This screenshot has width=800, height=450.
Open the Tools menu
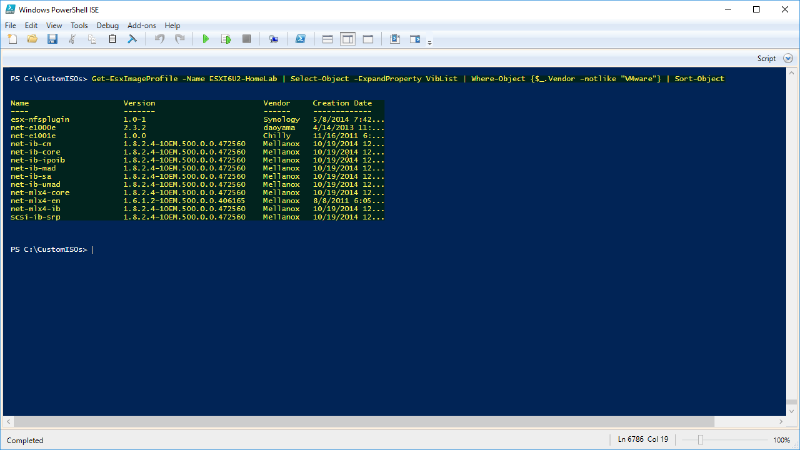point(79,25)
